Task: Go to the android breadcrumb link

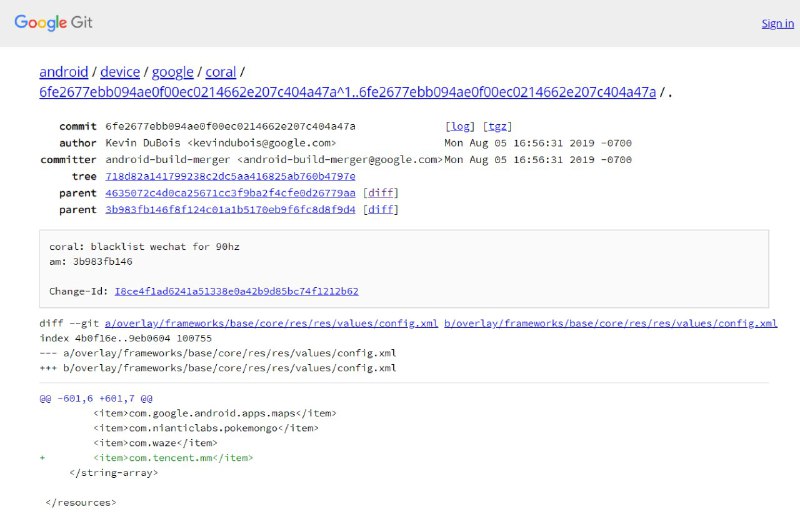Action: [x=63, y=72]
